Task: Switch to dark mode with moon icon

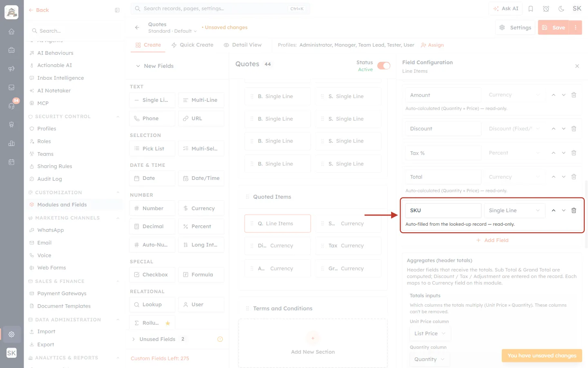Action: pos(561,9)
